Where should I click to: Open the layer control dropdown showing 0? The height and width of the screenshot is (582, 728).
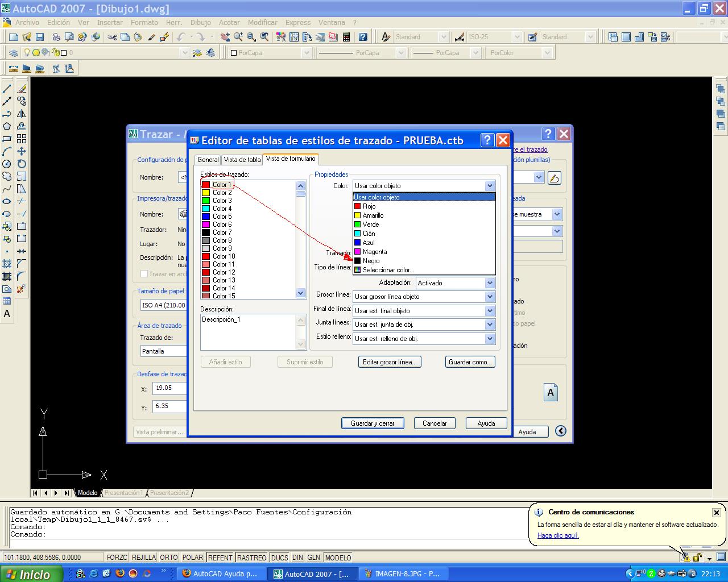tap(184, 53)
